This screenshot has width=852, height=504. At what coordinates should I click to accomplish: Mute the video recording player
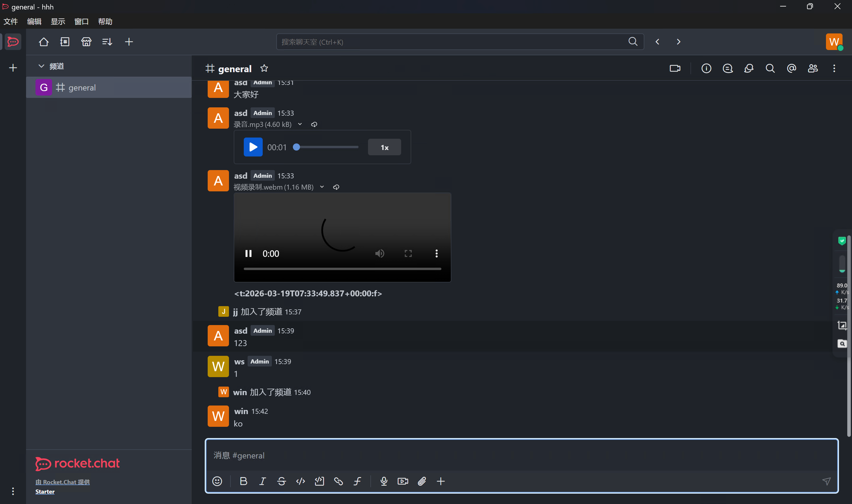[x=380, y=253]
